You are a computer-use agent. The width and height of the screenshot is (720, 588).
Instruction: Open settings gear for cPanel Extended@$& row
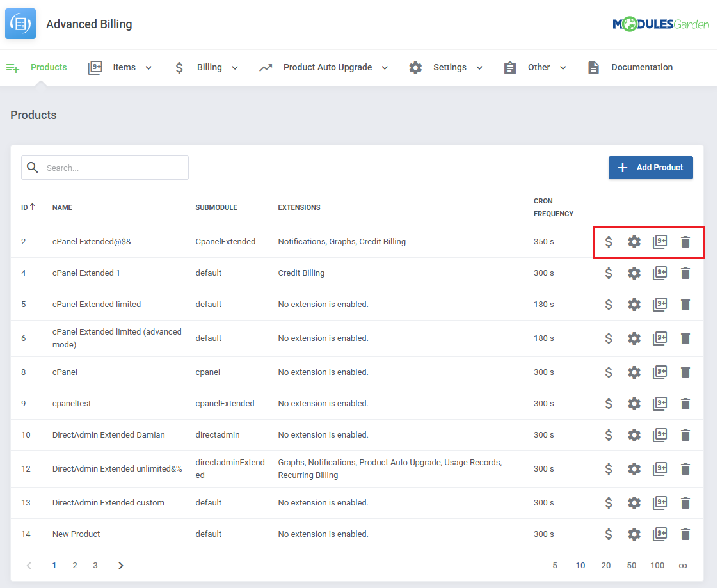(634, 242)
